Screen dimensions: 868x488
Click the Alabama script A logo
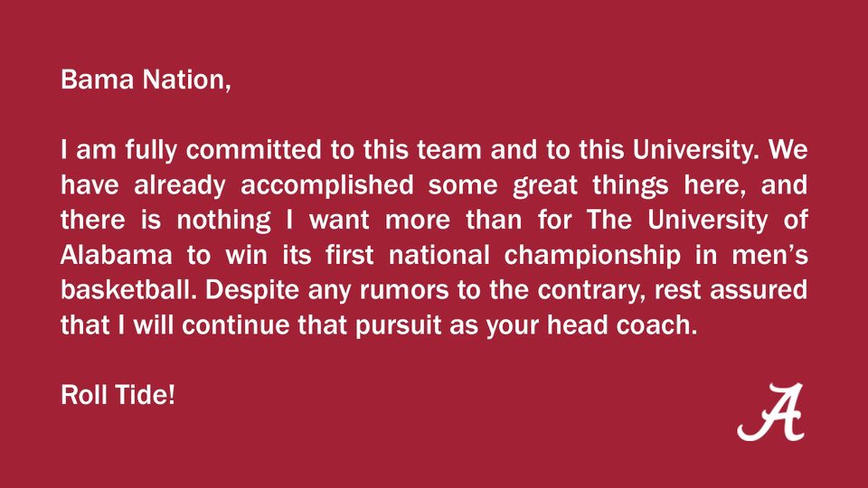770,412
